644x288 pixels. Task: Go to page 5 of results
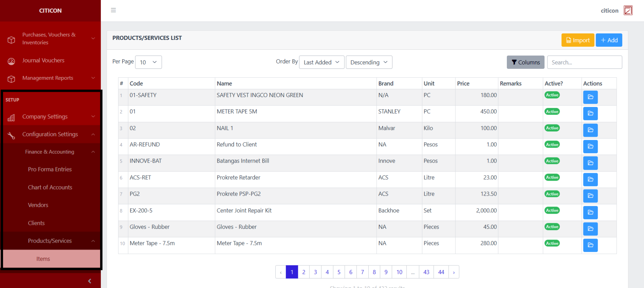[x=339, y=272]
